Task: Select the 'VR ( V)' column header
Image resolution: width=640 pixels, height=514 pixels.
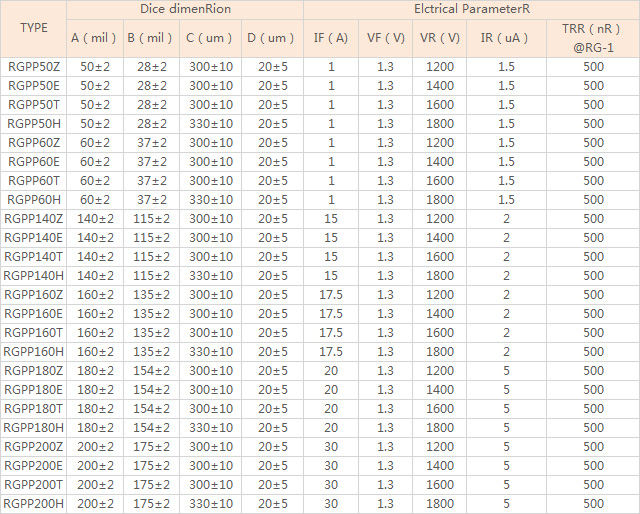Action: pyautogui.click(x=440, y=38)
